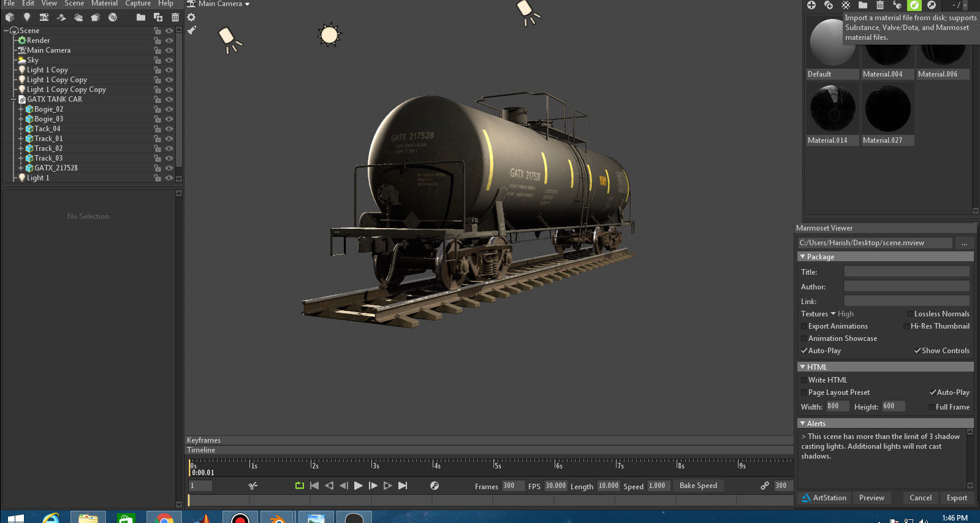Click the Cancel button

pos(921,498)
